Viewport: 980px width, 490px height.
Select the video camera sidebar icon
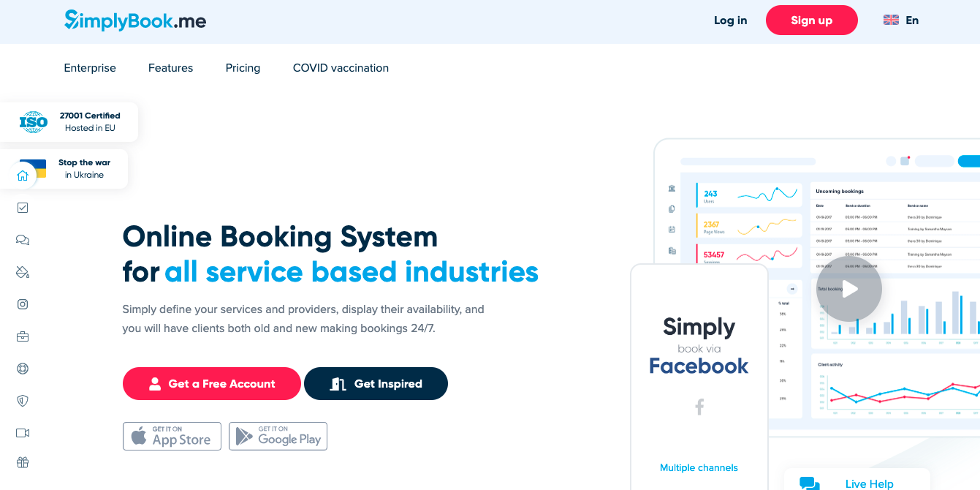click(x=23, y=433)
